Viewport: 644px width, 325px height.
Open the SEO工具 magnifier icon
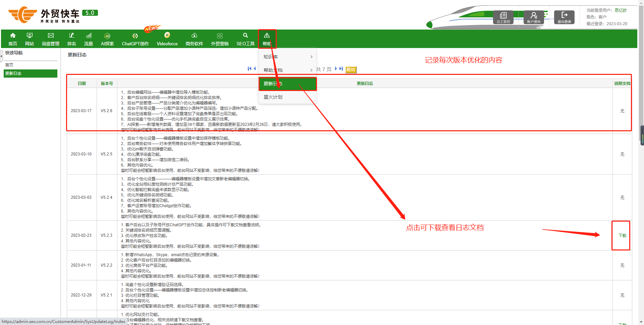point(246,36)
